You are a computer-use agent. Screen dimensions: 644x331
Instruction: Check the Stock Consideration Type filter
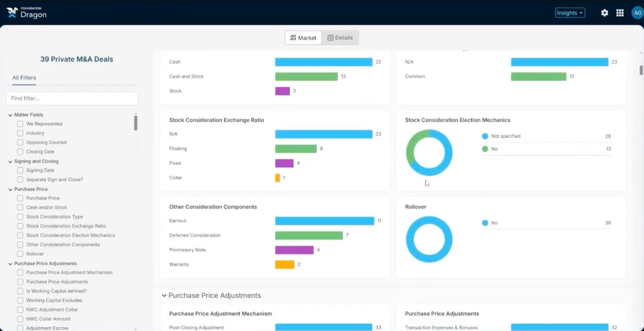20,217
